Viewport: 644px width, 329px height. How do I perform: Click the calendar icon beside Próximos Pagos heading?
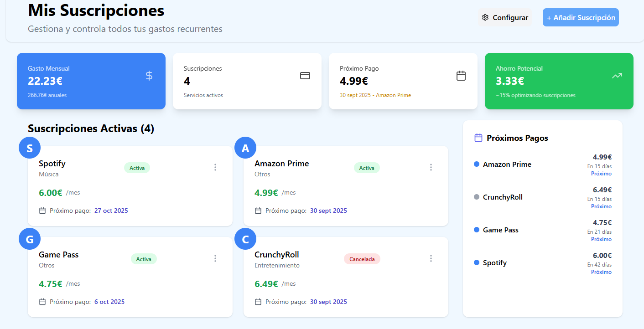point(478,138)
